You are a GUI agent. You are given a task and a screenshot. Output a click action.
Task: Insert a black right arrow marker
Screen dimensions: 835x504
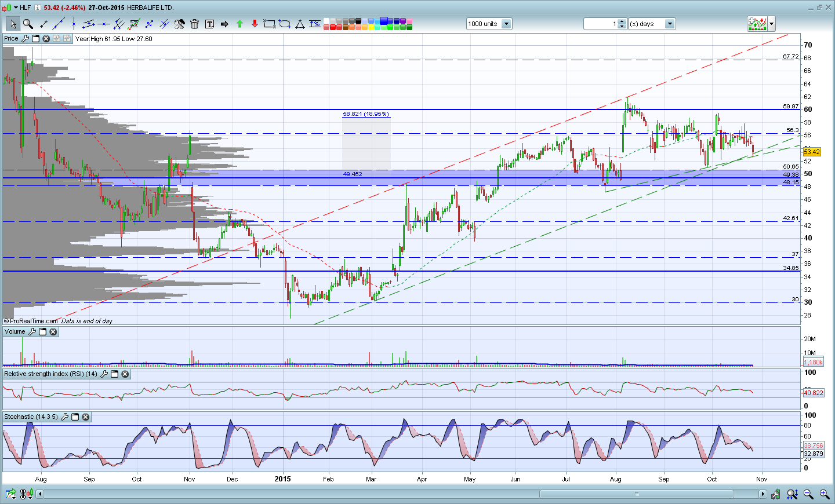coord(224,24)
